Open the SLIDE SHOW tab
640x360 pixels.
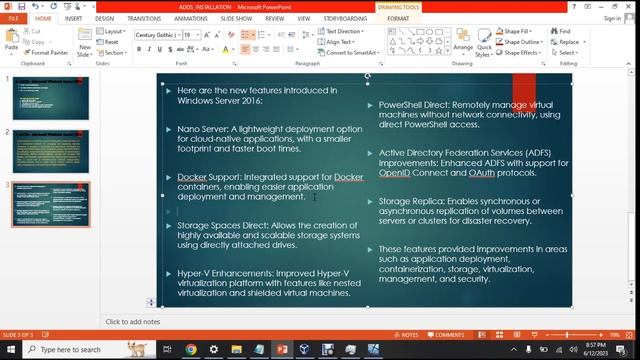[x=236, y=19]
